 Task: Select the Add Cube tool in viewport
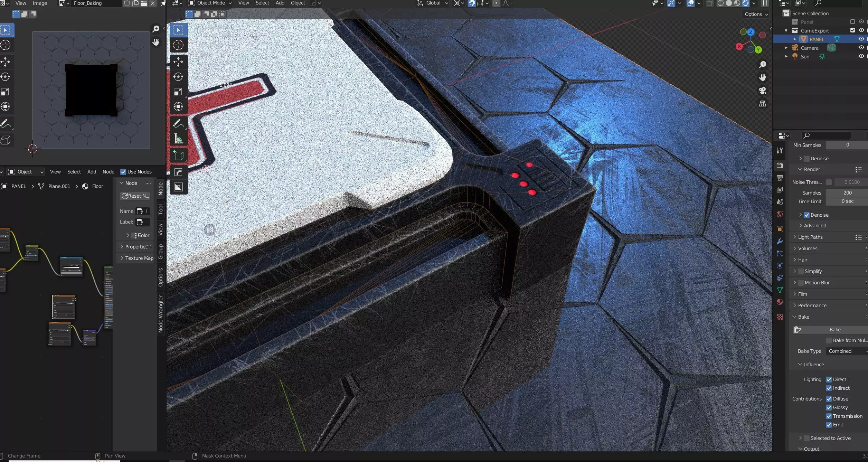coord(178,155)
